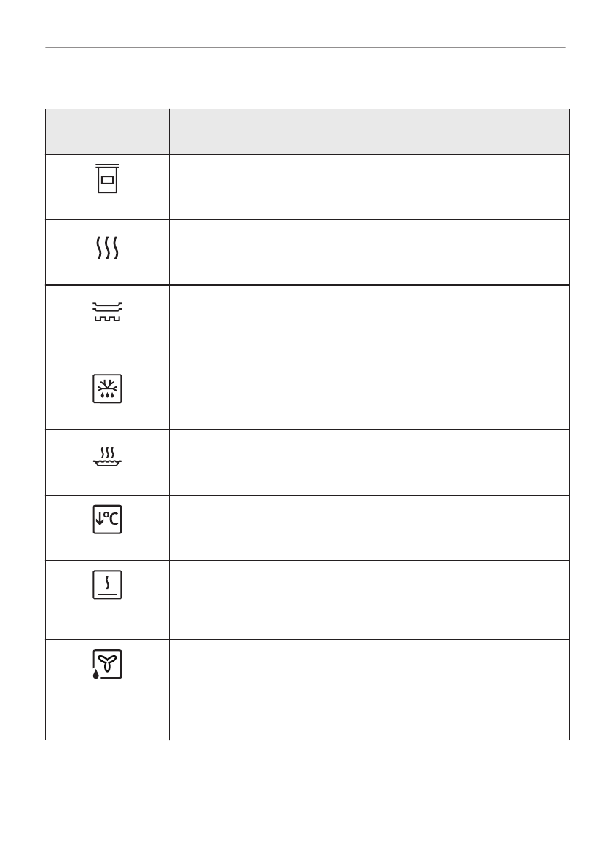Select the description cell beside plate warming icon

pyautogui.click(x=368, y=324)
